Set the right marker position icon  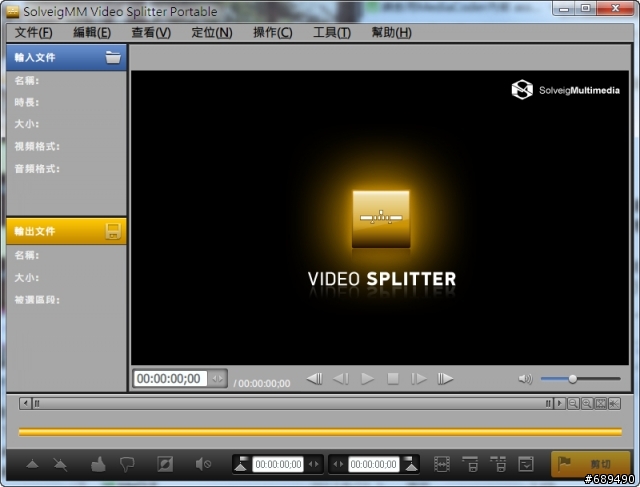[410, 464]
